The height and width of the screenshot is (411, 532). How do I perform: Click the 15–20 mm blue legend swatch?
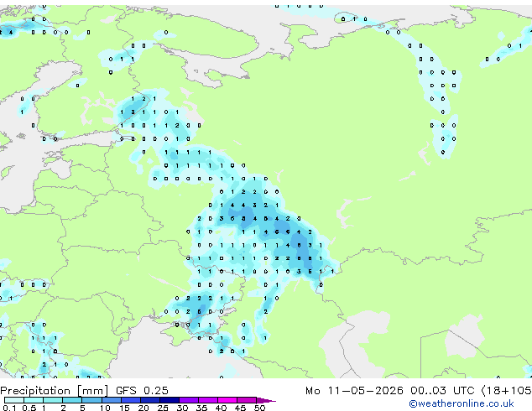(131, 400)
